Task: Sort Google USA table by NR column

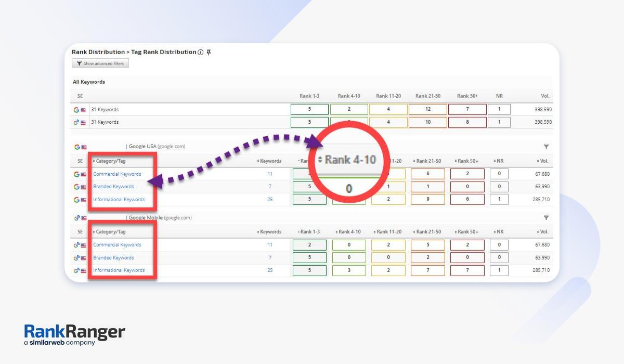Action: click(499, 161)
